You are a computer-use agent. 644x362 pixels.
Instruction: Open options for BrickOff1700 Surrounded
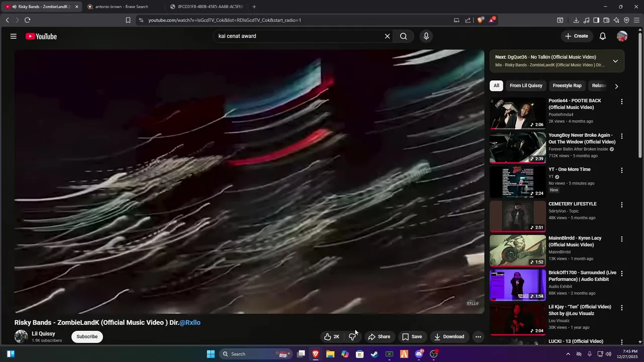pos(622,274)
